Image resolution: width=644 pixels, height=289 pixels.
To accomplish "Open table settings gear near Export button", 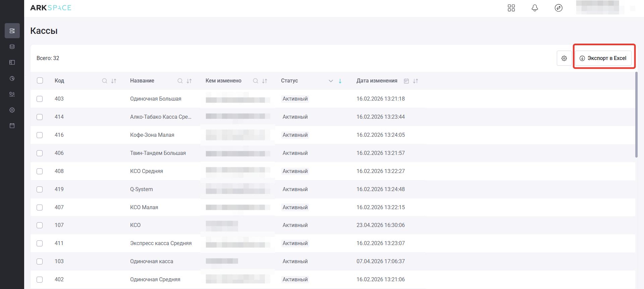I will pos(564,58).
